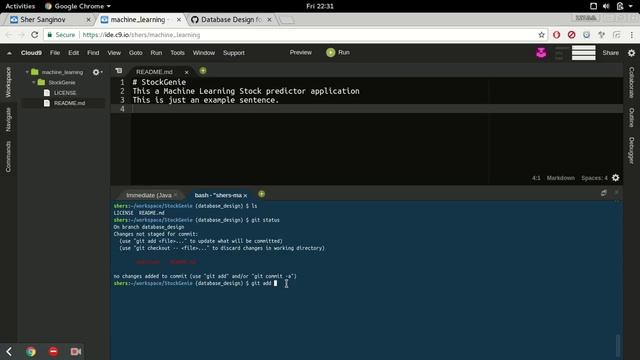Open Chrome three-dot menu

[x=631, y=35]
